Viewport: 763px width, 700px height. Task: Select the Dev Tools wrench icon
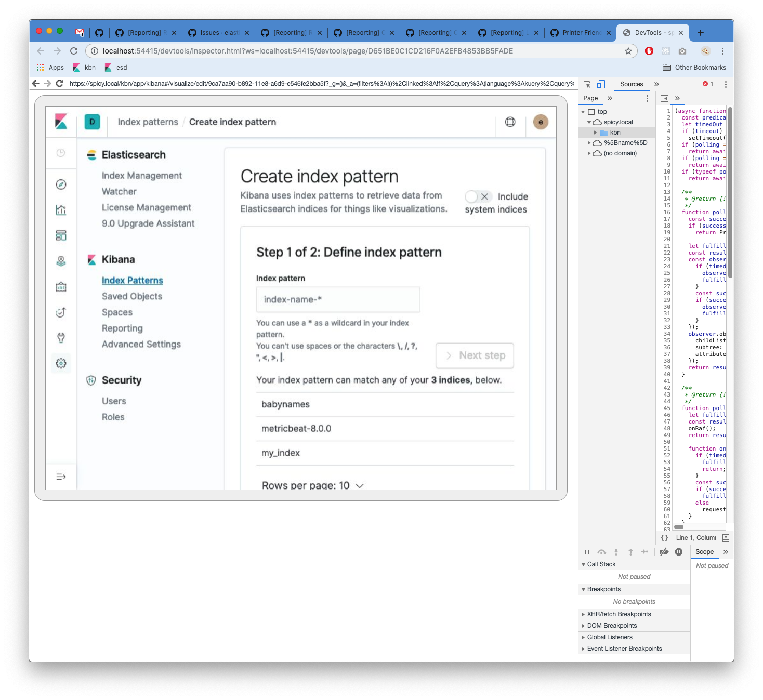61,338
